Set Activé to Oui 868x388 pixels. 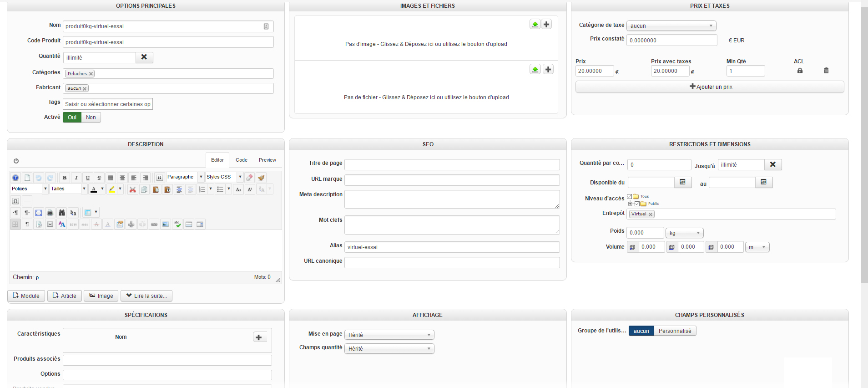click(x=72, y=117)
